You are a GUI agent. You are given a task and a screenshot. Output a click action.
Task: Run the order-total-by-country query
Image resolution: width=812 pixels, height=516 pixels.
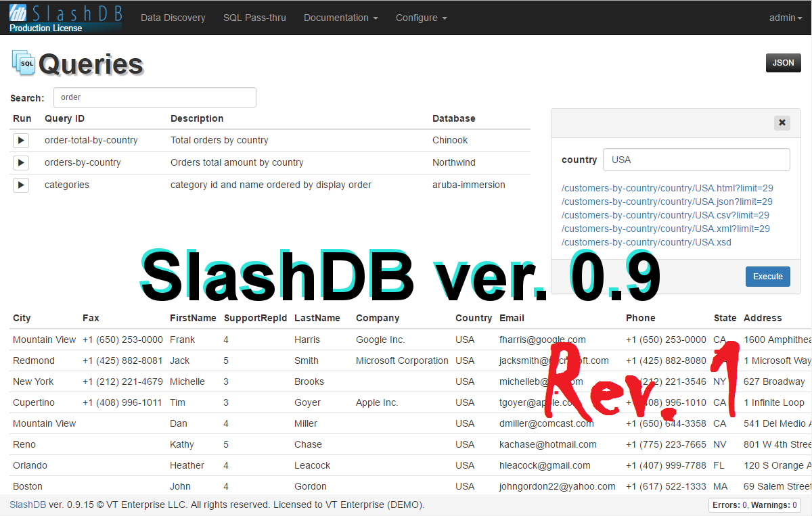tap(21, 141)
